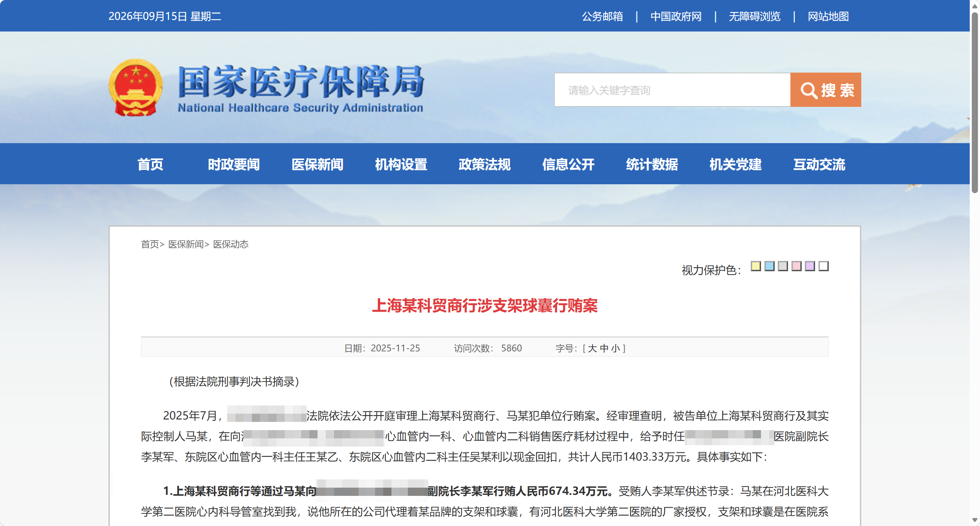Open the 公务邮箱 link

tap(602, 16)
